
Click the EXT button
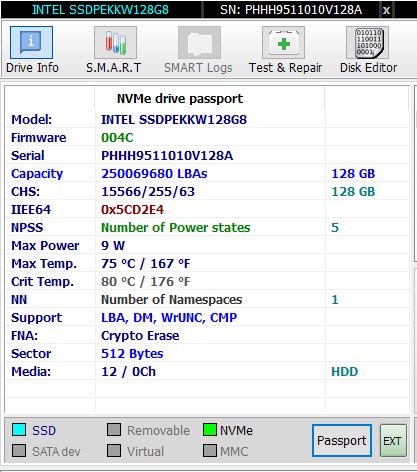[393, 440]
